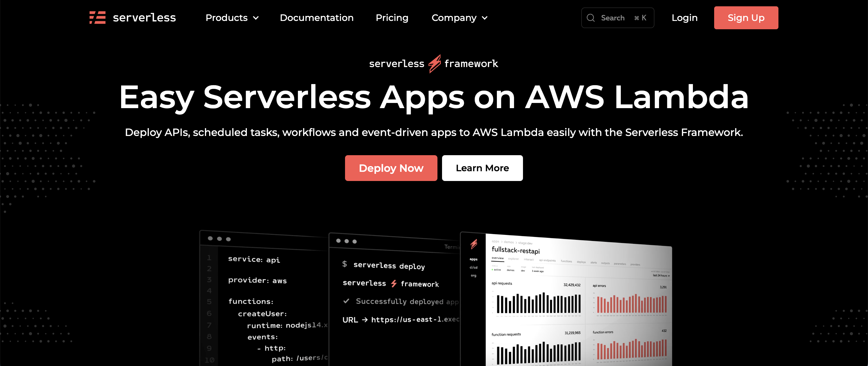Go to the Pricing page
The width and height of the screenshot is (868, 366).
pyautogui.click(x=392, y=17)
